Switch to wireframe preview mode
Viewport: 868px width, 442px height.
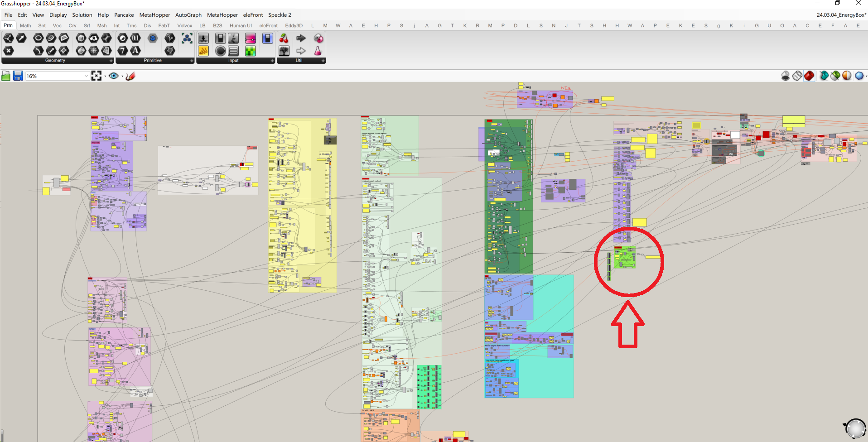click(797, 76)
